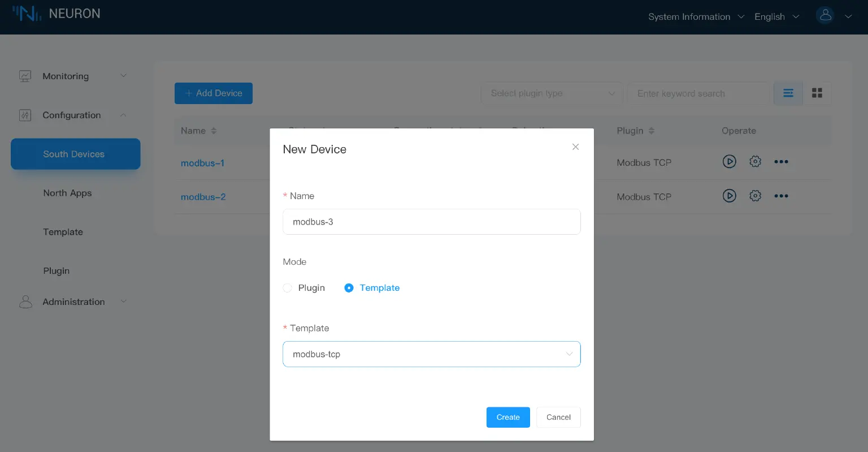Open the more options menu for modbus-1

[x=782, y=162]
